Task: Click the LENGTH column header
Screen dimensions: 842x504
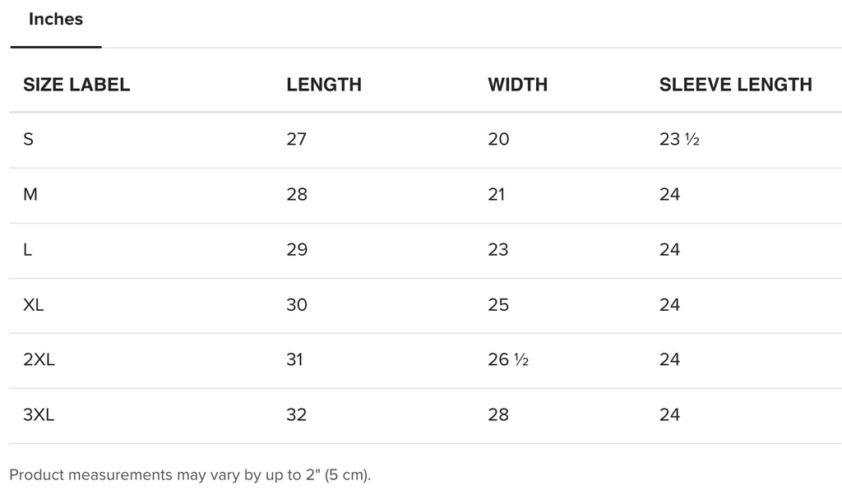Action: coord(324,85)
